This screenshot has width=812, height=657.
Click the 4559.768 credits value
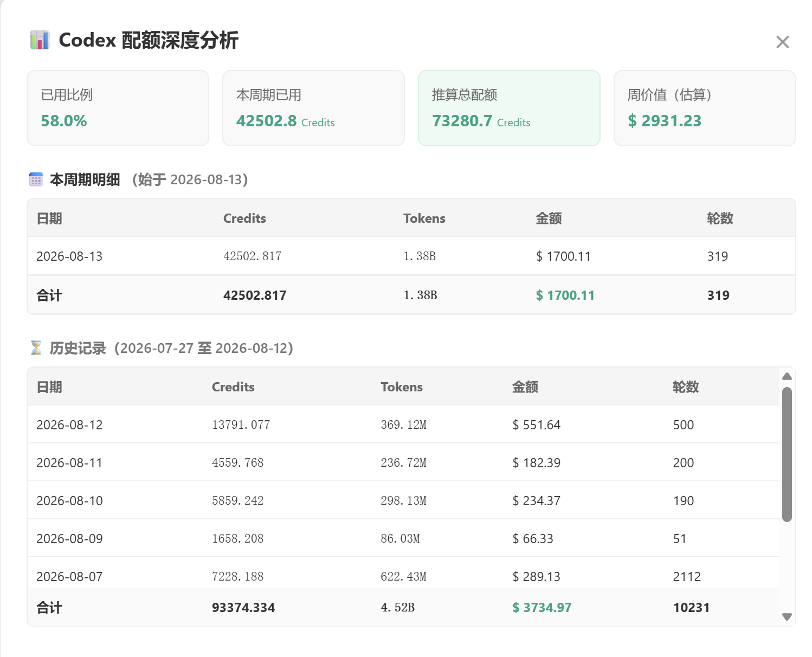[238, 463]
